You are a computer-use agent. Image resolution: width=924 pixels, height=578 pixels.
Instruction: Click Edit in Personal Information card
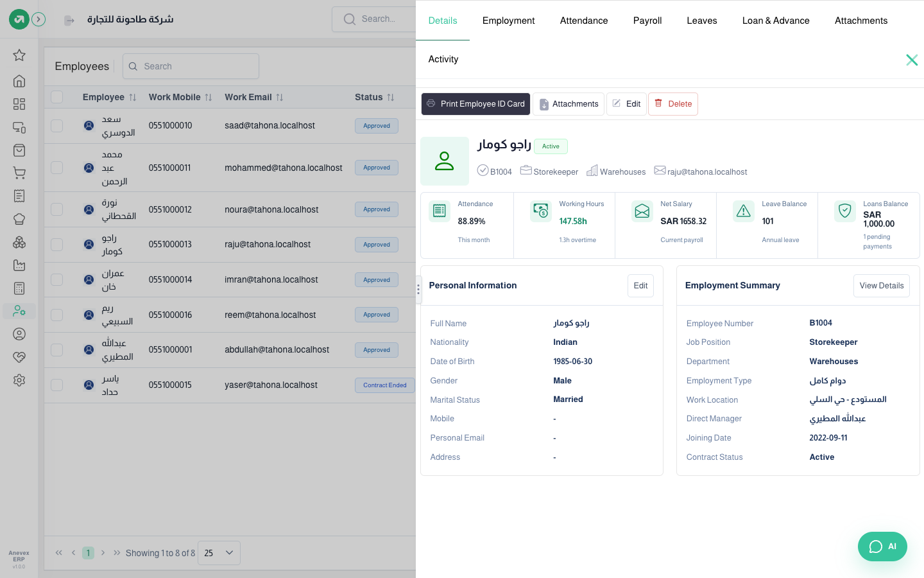pyautogui.click(x=640, y=286)
